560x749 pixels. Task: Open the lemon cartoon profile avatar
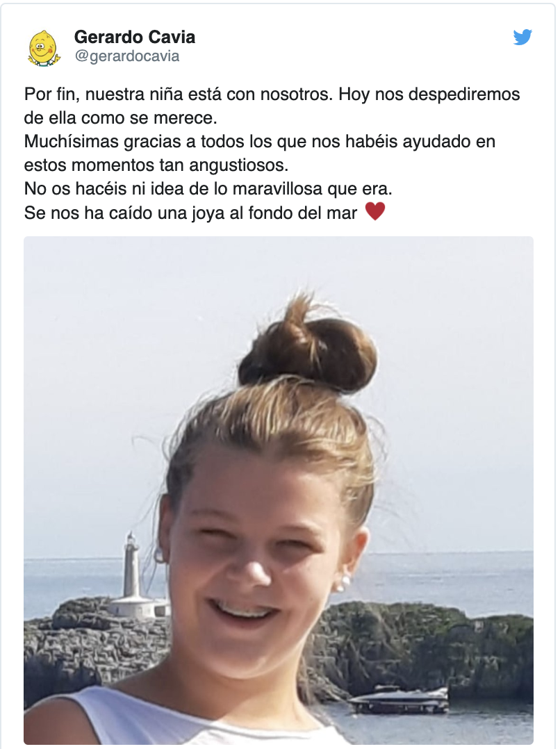click(44, 48)
